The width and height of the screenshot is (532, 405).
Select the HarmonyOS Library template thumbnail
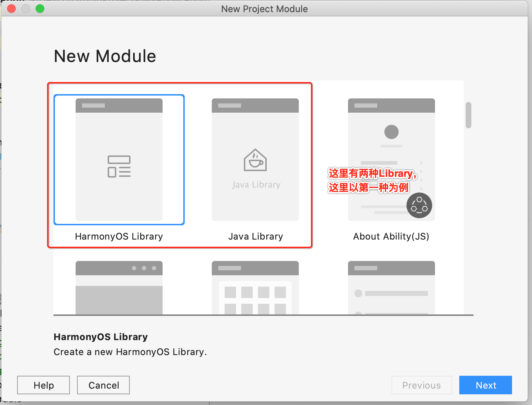point(119,160)
